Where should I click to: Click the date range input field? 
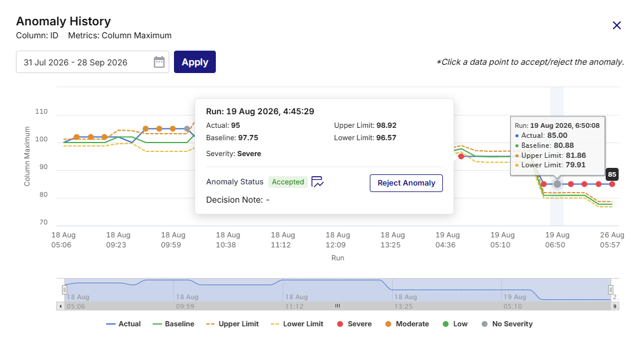(x=93, y=62)
